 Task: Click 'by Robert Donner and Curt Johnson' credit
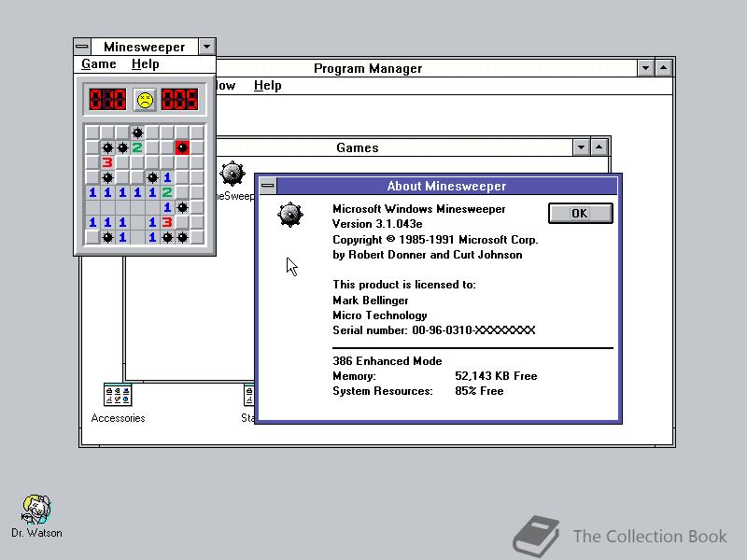(x=428, y=255)
